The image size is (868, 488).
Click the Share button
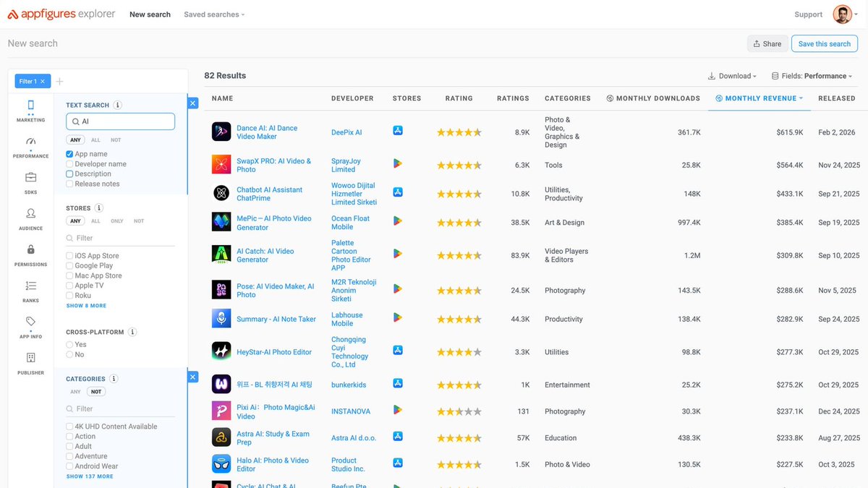coord(767,43)
